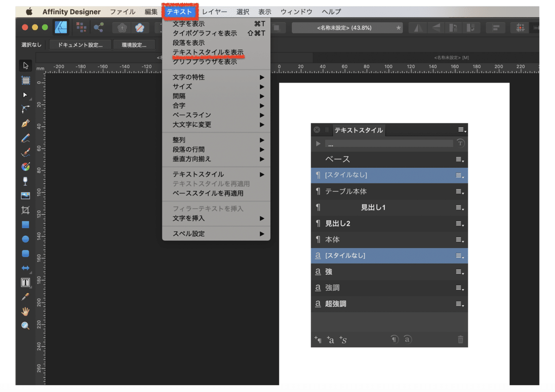
Task: Expand current style disclosure triangle
Action: [x=318, y=144]
